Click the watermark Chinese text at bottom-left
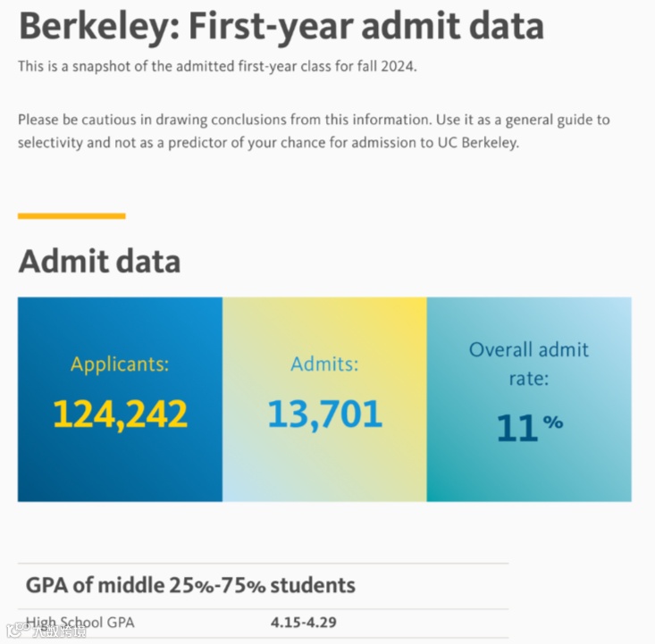This screenshot has height=644, width=655. pyautogui.click(x=59, y=631)
